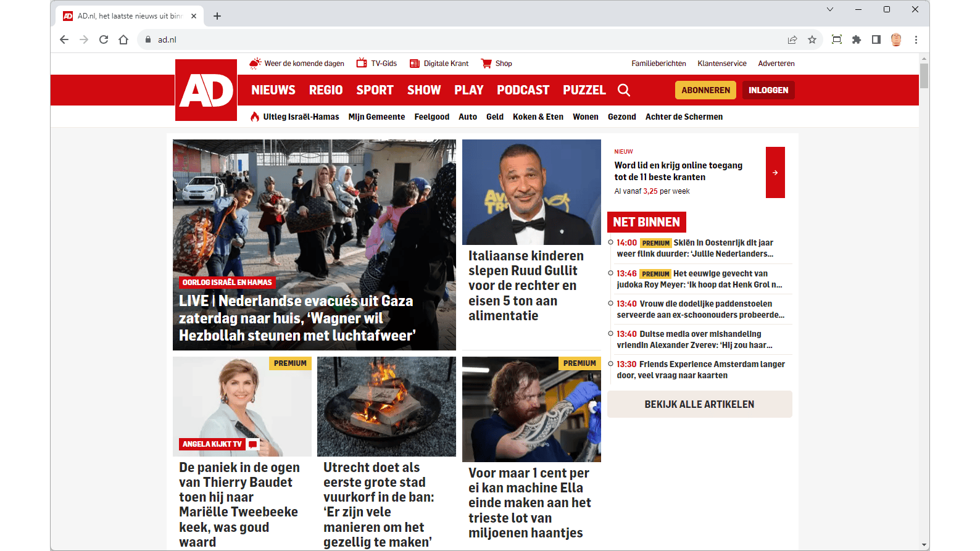Open Familieberichten link
Screen dimensions: 980x551
[658, 64]
